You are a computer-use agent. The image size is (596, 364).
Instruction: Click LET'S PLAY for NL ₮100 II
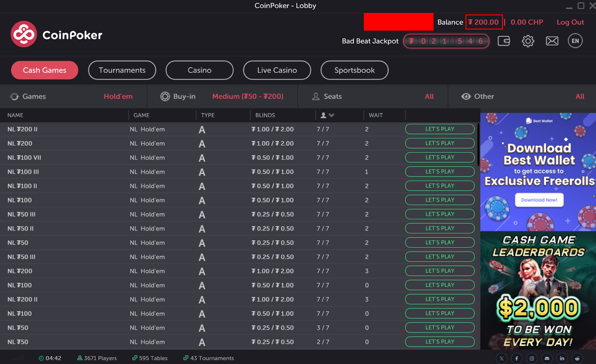[x=440, y=186]
